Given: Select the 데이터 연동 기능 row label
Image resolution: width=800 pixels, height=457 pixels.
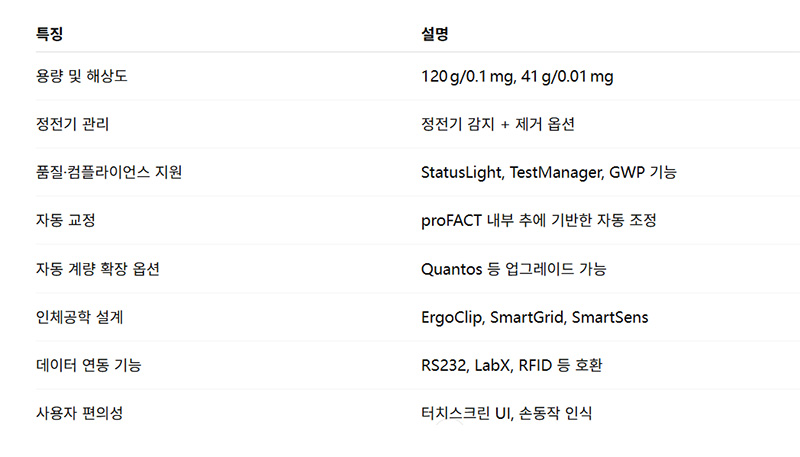Looking at the screenshot, I should [x=87, y=365].
